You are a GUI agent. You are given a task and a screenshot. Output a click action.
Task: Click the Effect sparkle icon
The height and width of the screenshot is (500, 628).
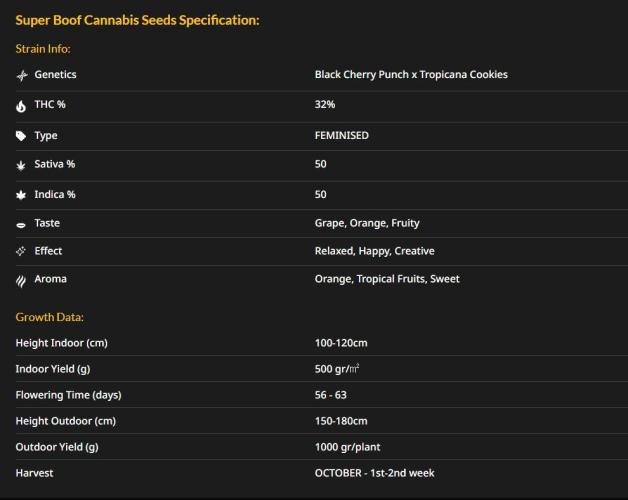(21, 251)
